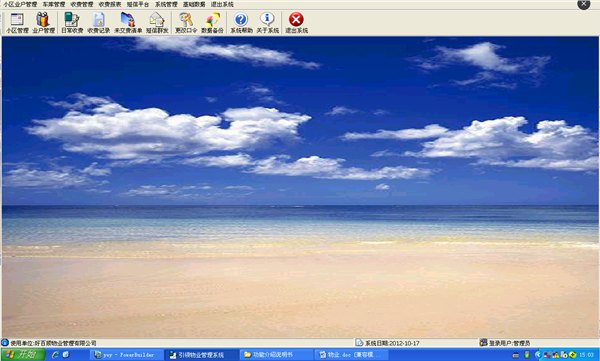Open the 基础数据 menu

(x=194, y=4)
